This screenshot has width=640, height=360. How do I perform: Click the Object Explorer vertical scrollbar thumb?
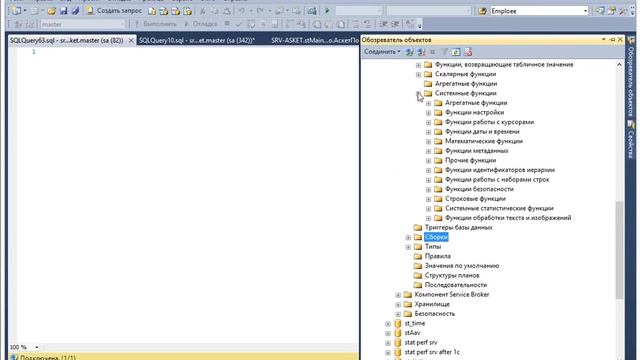pyautogui.click(x=619, y=249)
